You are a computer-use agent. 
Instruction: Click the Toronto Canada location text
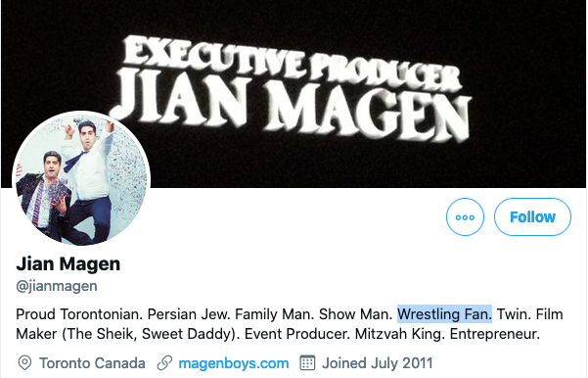(92, 363)
